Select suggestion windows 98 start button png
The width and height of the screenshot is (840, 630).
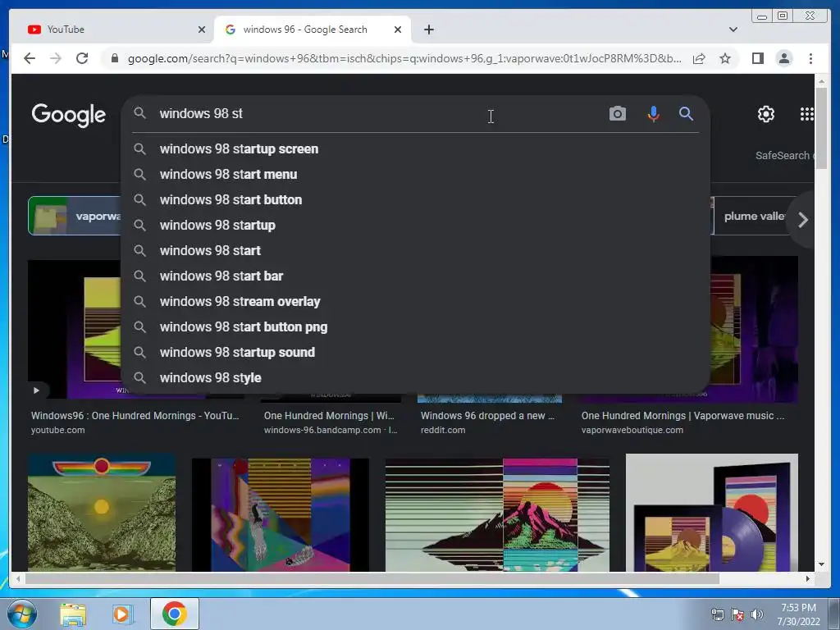tap(415, 326)
